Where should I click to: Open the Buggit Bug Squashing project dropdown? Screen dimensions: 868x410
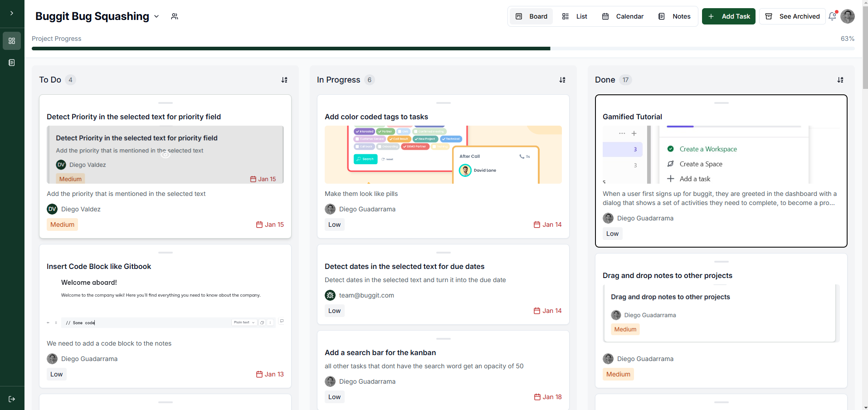(x=156, y=16)
